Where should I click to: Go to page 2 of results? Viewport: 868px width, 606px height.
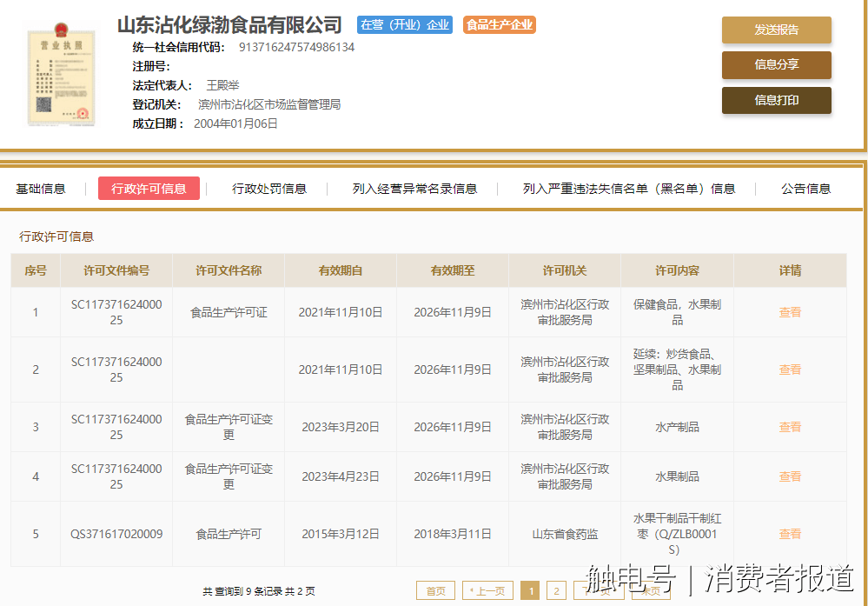tap(556, 591)
